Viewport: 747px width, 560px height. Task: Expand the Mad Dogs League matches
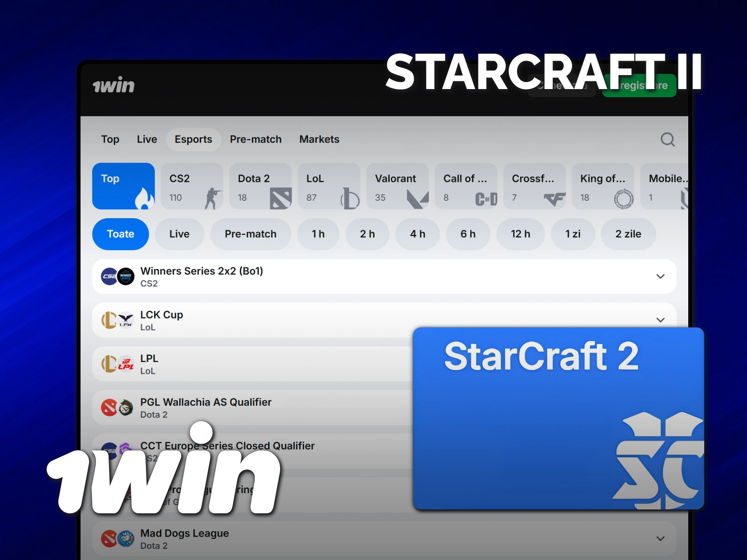(x=660, y=539)
